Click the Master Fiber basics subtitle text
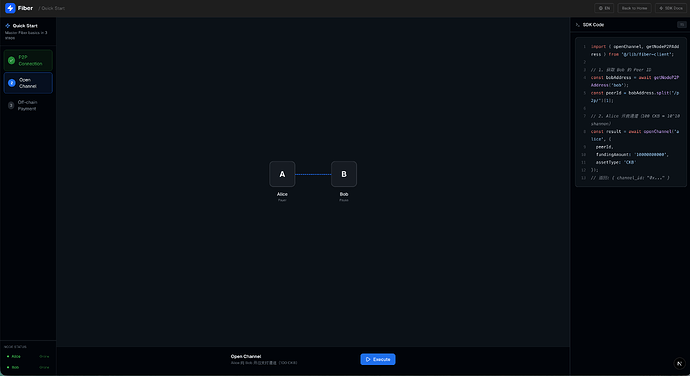This screenshot has height=376, width=690. [26, 35]
